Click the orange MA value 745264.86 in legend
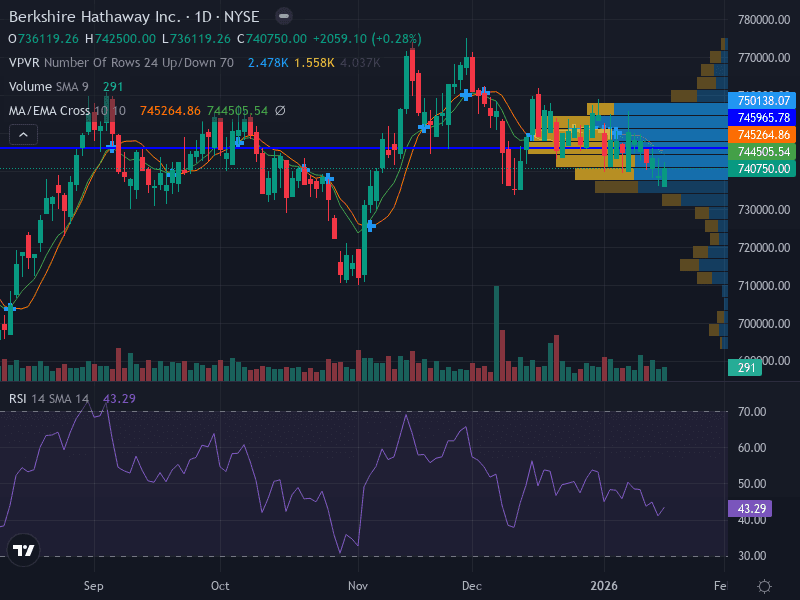Viewport: 800px width, 600px height. pos(170,111)
